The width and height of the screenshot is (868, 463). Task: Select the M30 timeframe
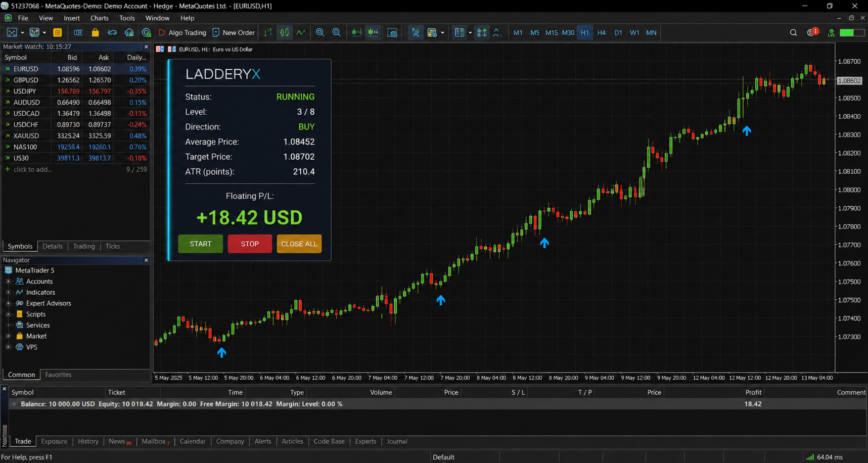568,32
